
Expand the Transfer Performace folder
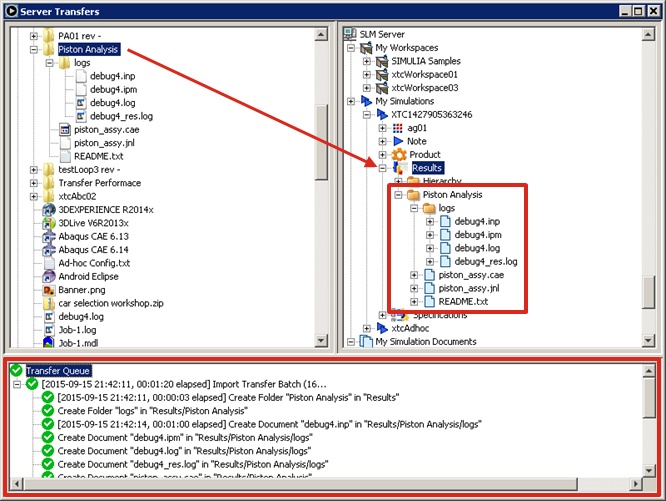click(x=34, y=183)
